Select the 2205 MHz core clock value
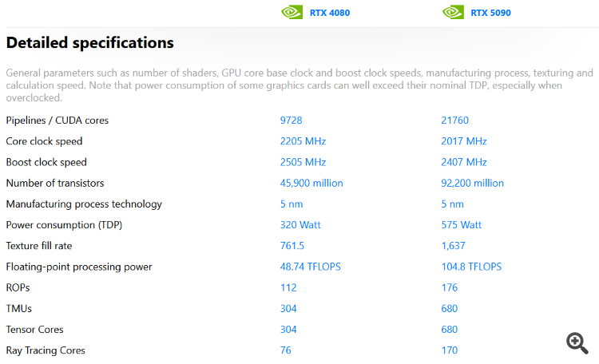Screen dimensions: 599x364 coord(303,141)
